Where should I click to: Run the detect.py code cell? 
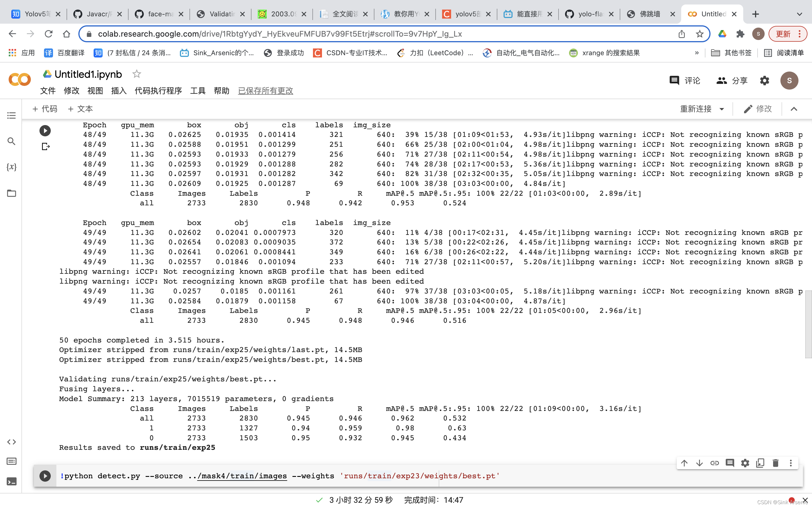click(45, 476)
